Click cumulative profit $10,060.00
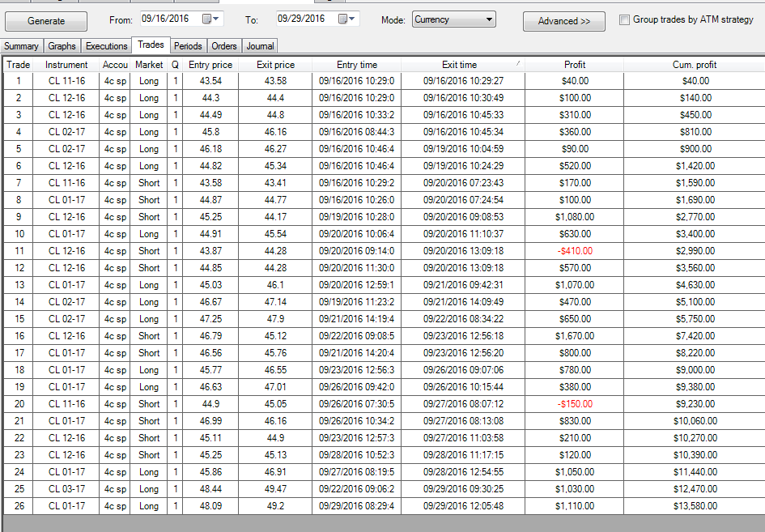Screen dimensions: 765x532 (695, 421)
